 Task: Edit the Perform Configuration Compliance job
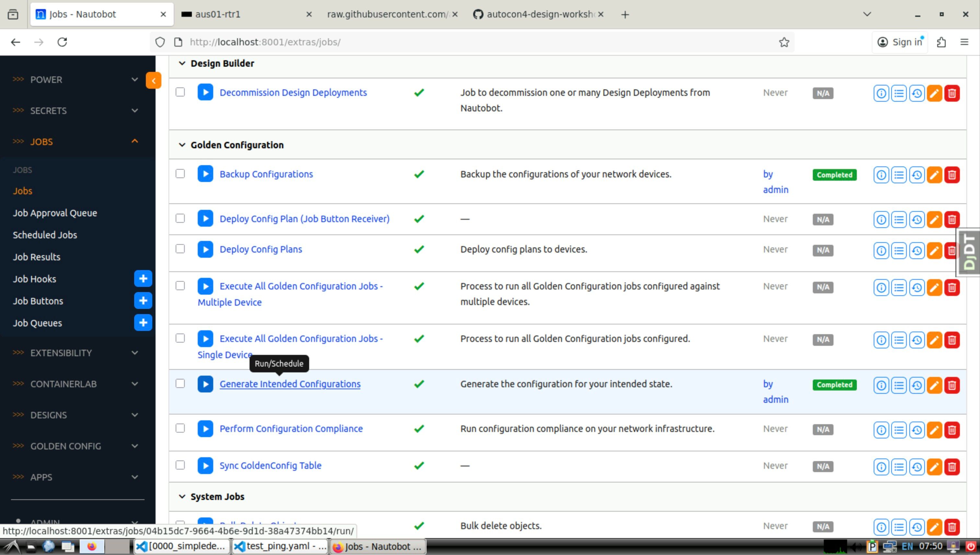pyautogui.click(x=934, y=430)
